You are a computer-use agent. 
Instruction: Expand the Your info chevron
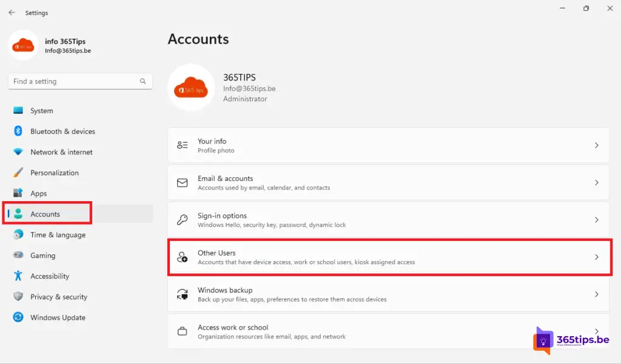coord(596,145)
